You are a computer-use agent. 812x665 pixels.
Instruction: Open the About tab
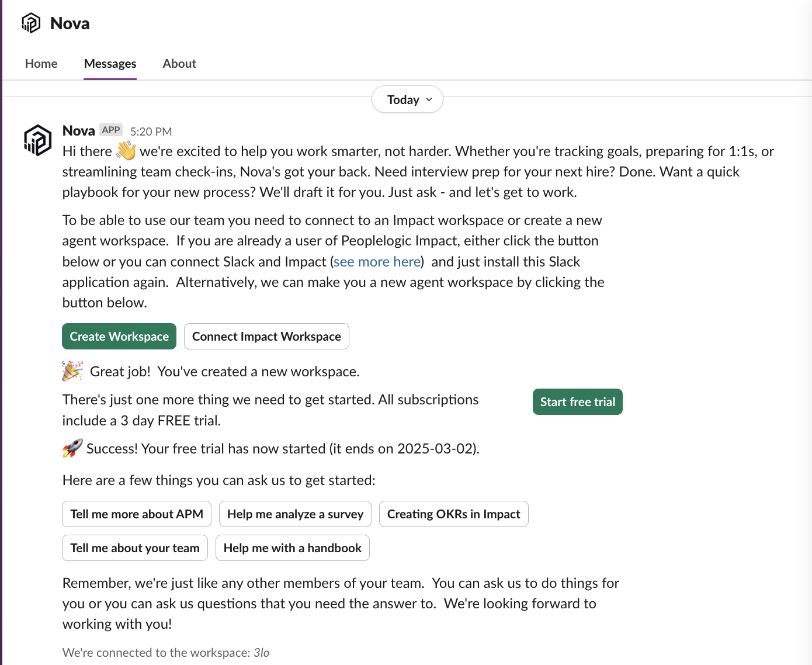point(179,64)
